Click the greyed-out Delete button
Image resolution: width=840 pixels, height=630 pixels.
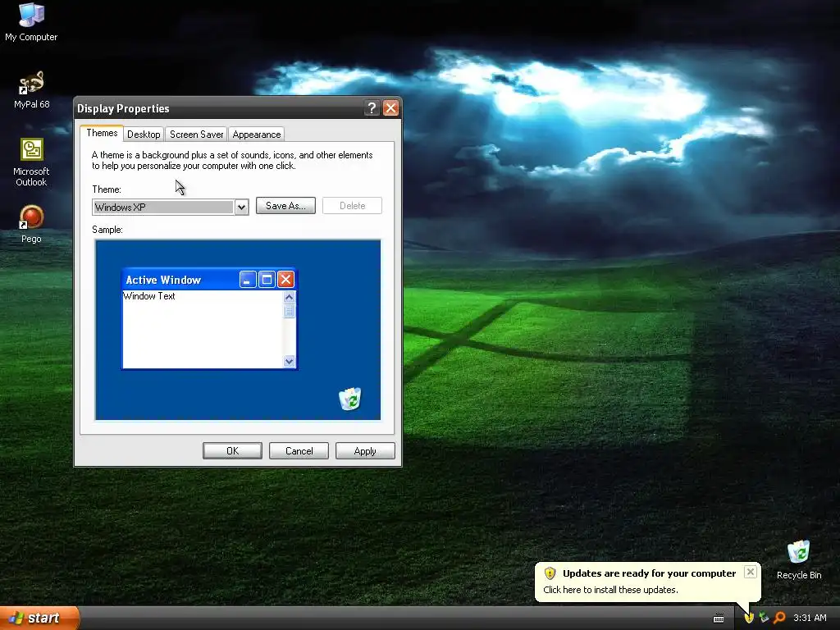[x=352, y=206]
